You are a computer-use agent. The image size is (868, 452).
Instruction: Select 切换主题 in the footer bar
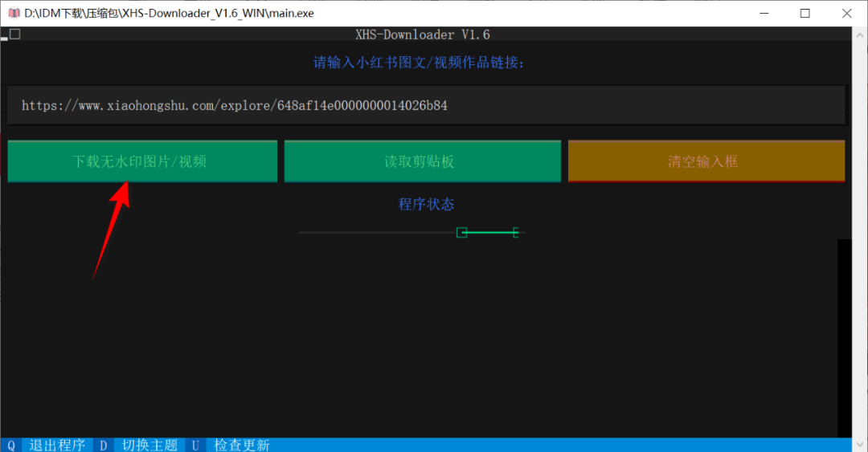click(149, 445)
